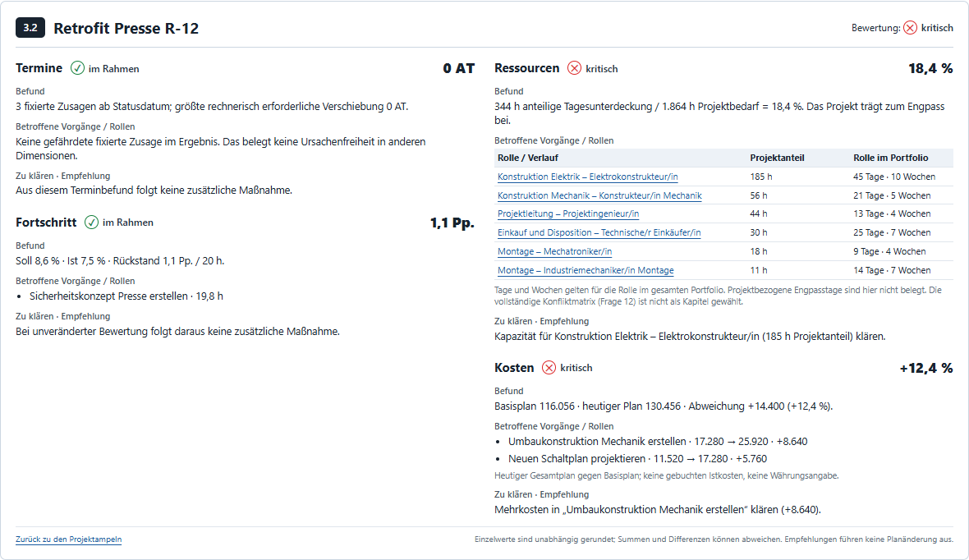The image size is (969, 560).
Task: Click the Rolle im Portfolio column header
Action: tap(890, 158)
